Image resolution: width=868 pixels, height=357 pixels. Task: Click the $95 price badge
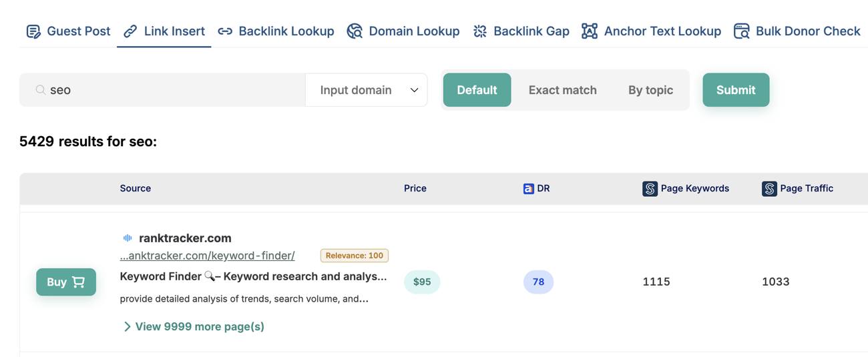pos(422,282)
